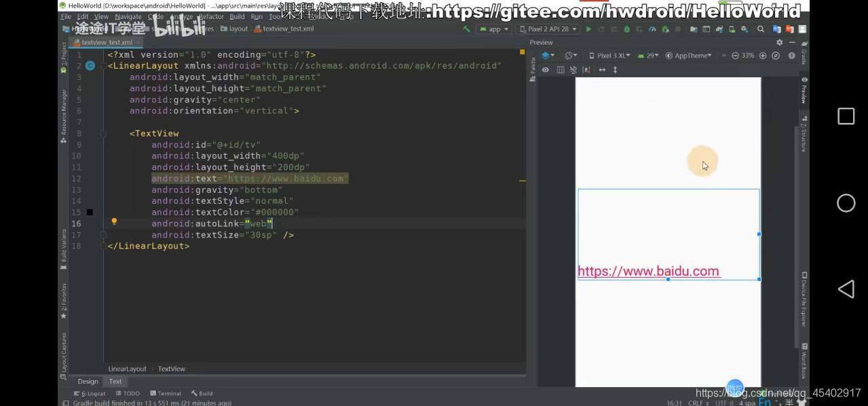
Task: Switch to the Text editor tab
Action: tap(115, 382)
